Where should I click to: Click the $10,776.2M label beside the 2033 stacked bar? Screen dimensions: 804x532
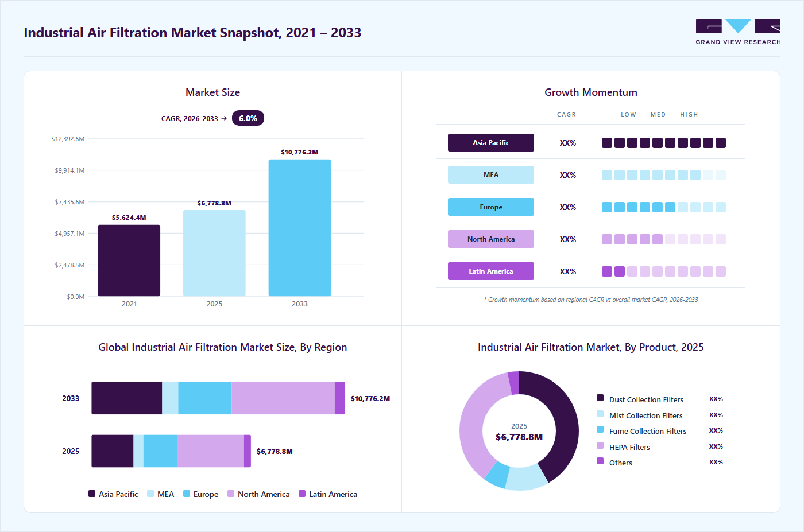pos(370,398)
